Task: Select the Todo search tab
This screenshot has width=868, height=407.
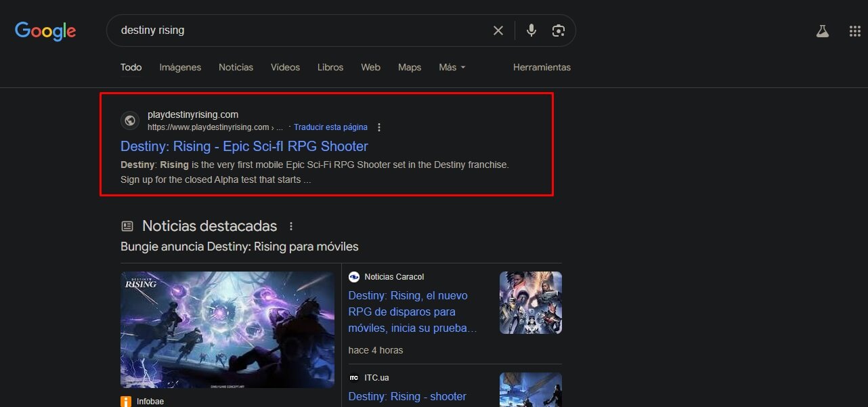Action: click(131, 68)
